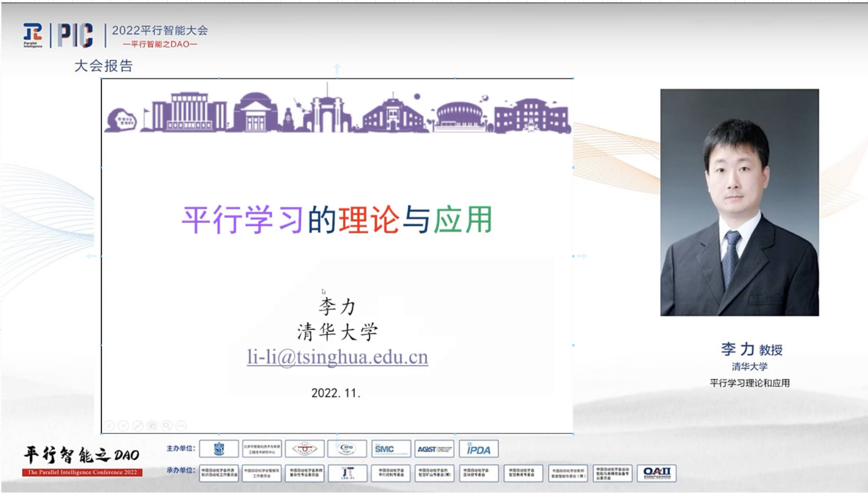The height and width of the screenshot is (493, 868).
Task: Open the li-li@tsinghua.edu.cn email link
Action: [337, 357]
